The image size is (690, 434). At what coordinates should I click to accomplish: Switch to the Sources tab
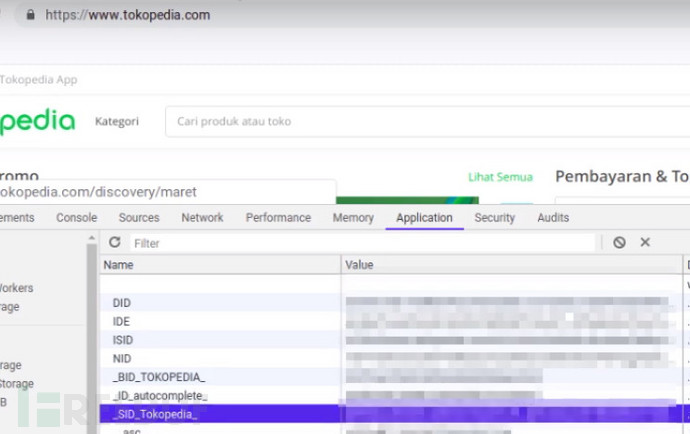(139, 217)
